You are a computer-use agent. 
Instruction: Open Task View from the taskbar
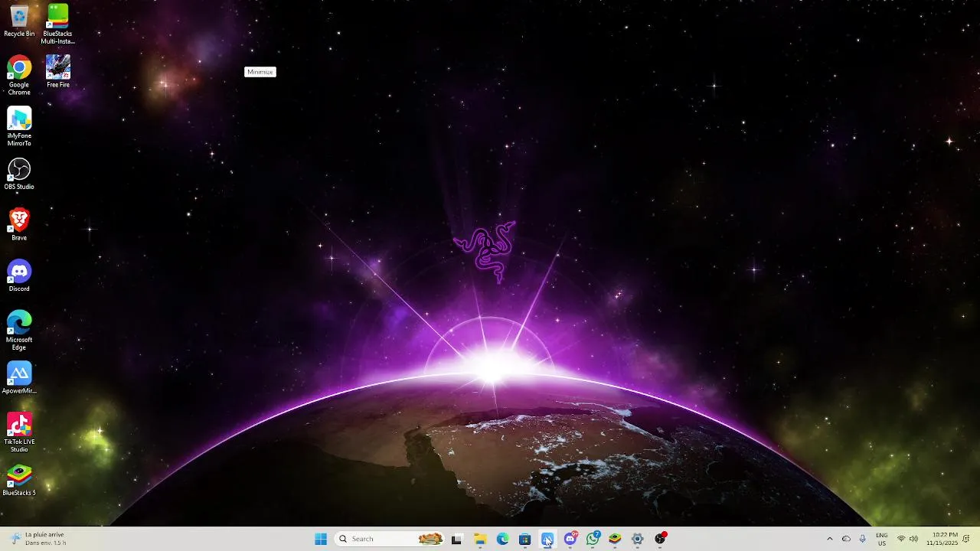(456, 539)
